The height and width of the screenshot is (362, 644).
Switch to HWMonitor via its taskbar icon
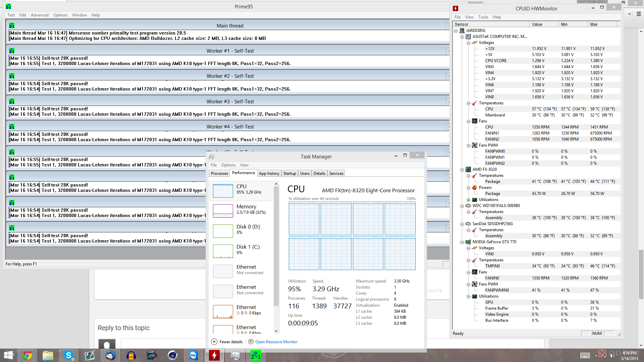[x=214, y=355]
